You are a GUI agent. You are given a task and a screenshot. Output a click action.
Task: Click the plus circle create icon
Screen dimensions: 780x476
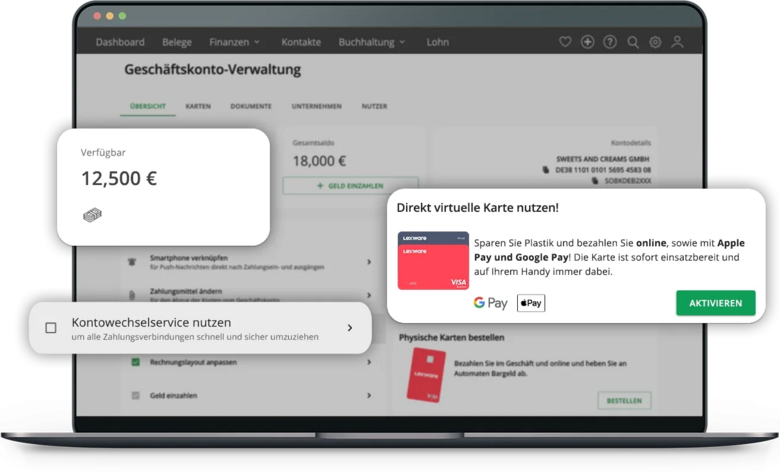point(587,42)
